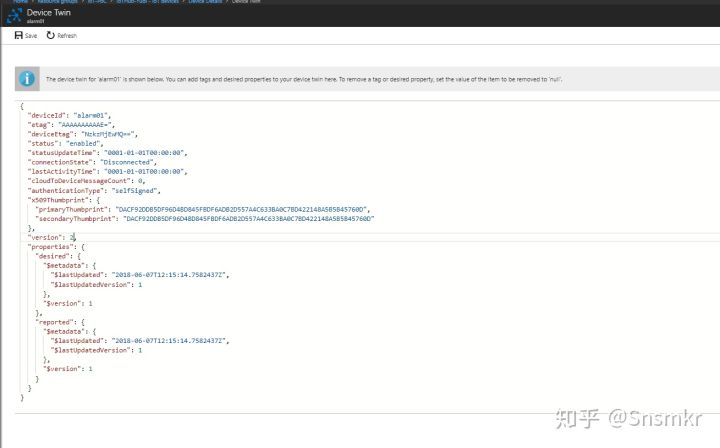Click "$metadata" under the reported section
Image resolution: width=720 pixels, height=448 pixels.
(x=70, y=331)
